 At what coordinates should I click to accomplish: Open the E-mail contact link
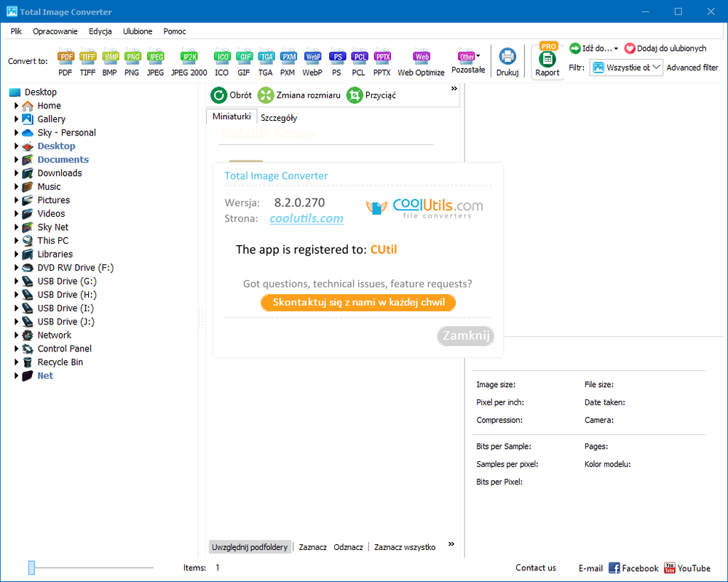590,568
